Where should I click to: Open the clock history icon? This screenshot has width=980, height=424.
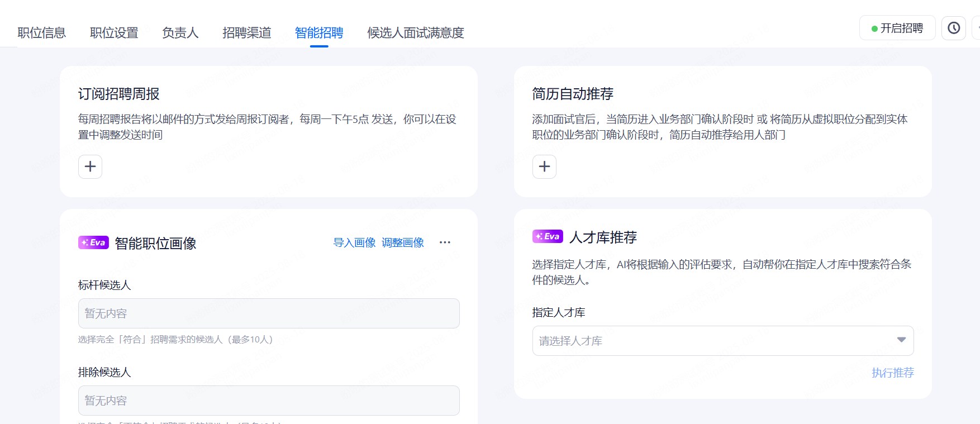coord(953,28)
